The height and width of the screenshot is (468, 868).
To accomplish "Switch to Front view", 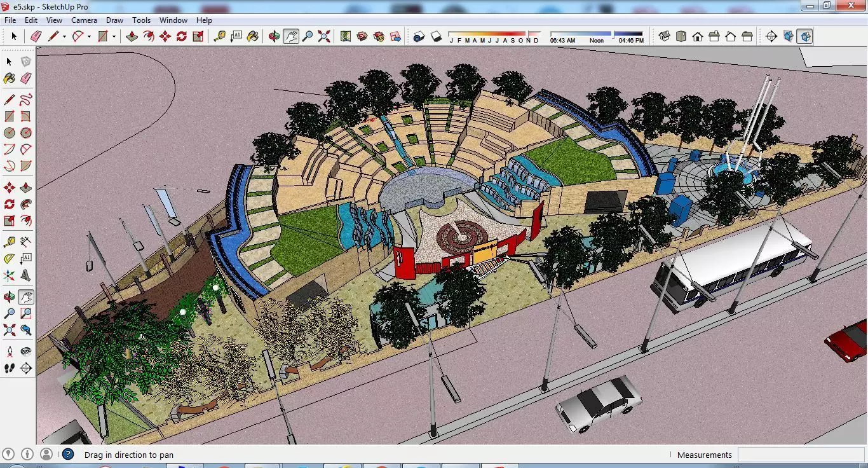I will click(698, 37).
